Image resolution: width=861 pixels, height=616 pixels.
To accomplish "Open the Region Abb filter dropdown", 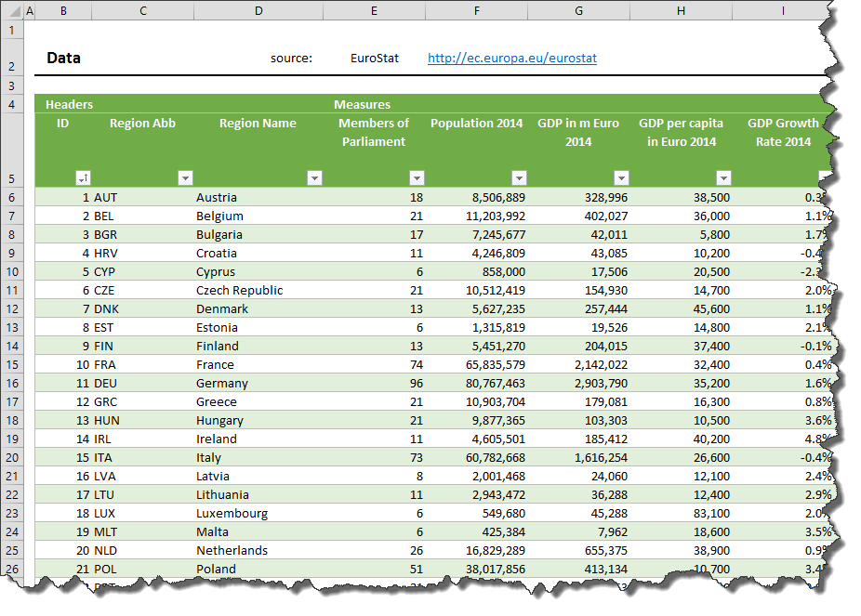I will coord(186,177).
